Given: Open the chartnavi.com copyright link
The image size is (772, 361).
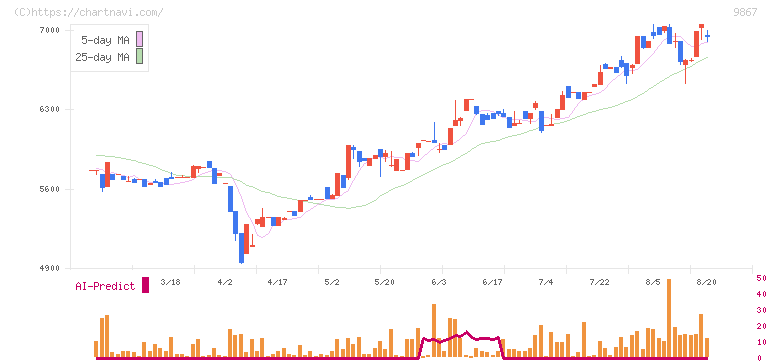Looking at the screenshot, I should point(88,12).
